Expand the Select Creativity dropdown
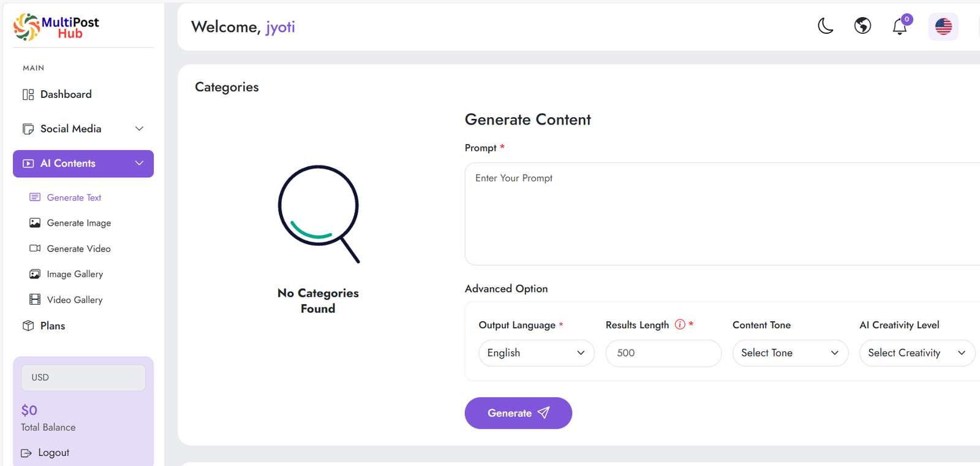This screenshot has width=980, height=466. point(916,353)
